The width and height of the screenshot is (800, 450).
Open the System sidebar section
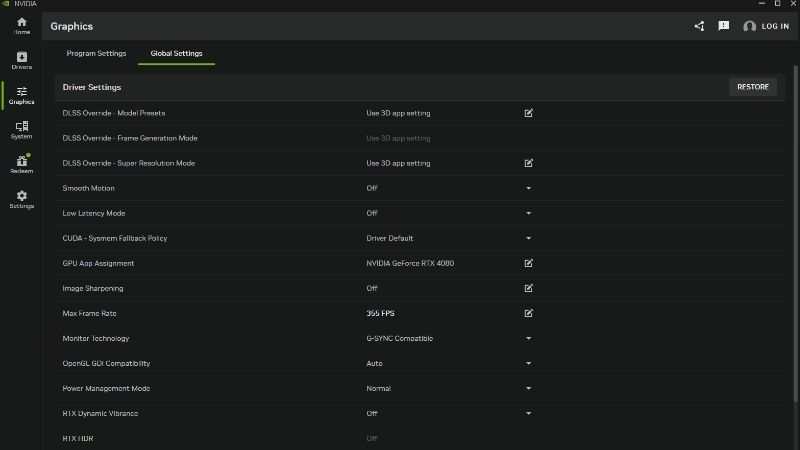(x=21, y=130)
